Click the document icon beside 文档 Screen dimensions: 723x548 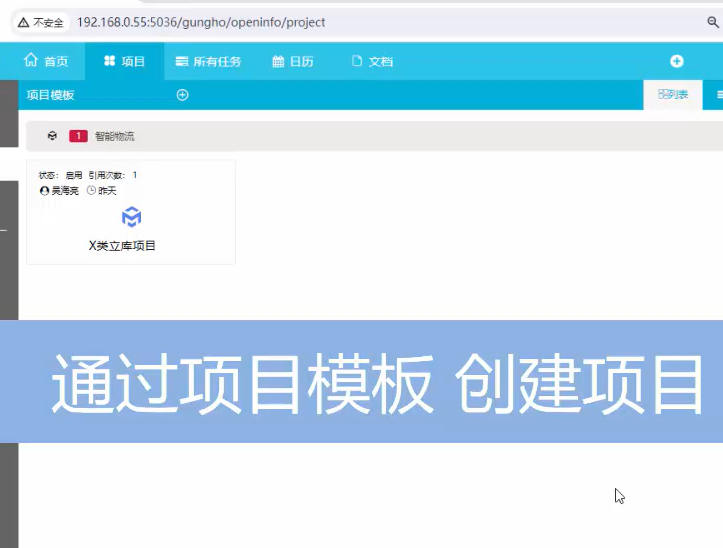pyautogui.click(x=356, y=61)
